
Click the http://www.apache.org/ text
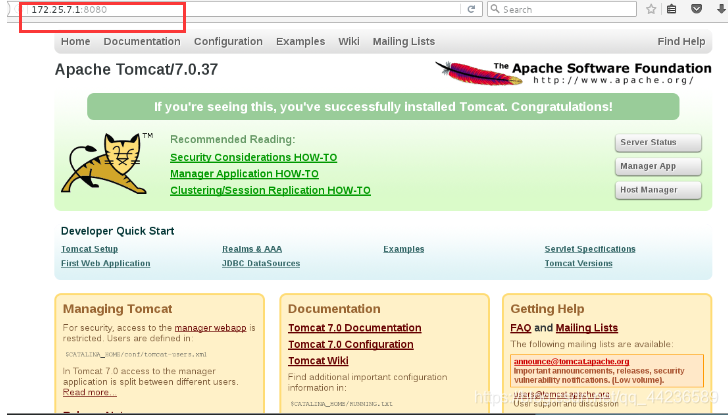[613, 80]
